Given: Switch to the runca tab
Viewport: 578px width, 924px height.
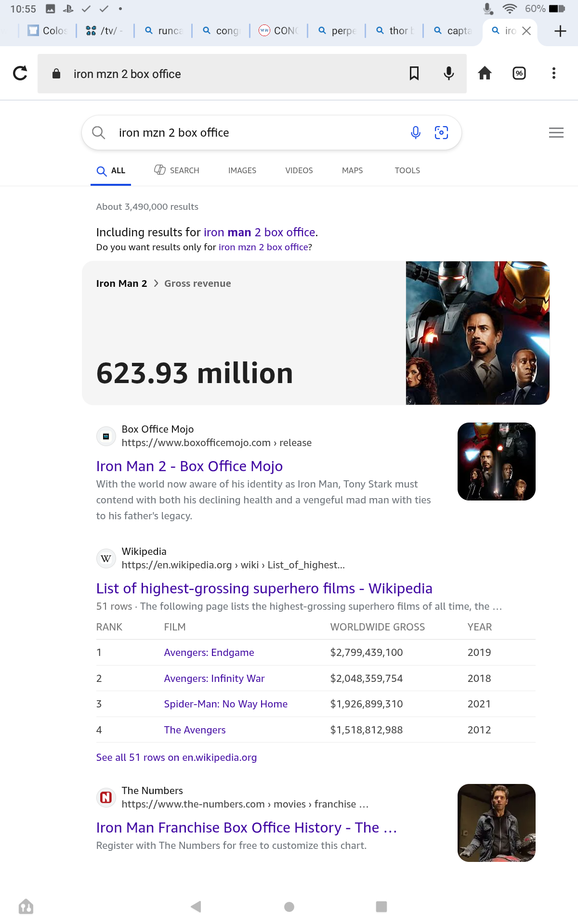Looking at the screenshot, I should (x=164, y=31).
